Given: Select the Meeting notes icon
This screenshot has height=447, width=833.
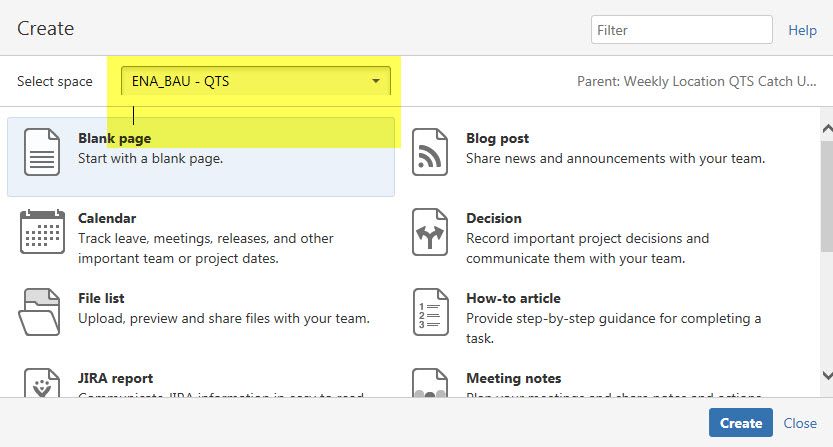Looking at the screenshot, I should click(430, 383).
